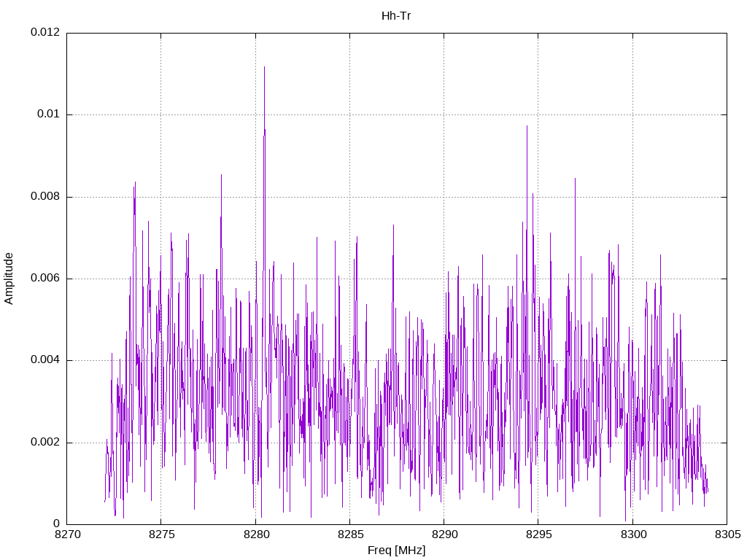Click the plot title Hh-Tr

point(396,16)
